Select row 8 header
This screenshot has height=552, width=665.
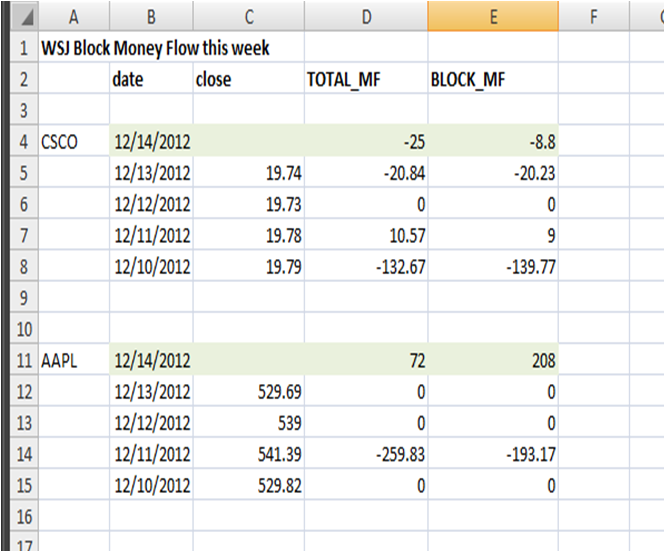tap(24, 266)
